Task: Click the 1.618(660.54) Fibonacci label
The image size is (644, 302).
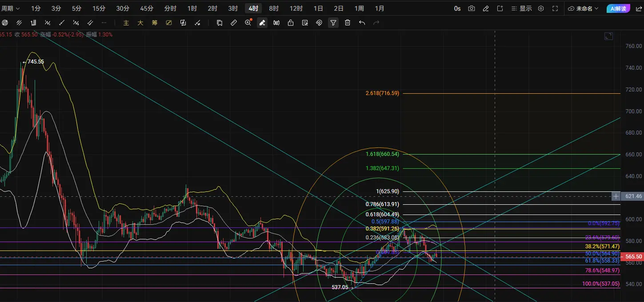Action: click(x=382, y=154)
